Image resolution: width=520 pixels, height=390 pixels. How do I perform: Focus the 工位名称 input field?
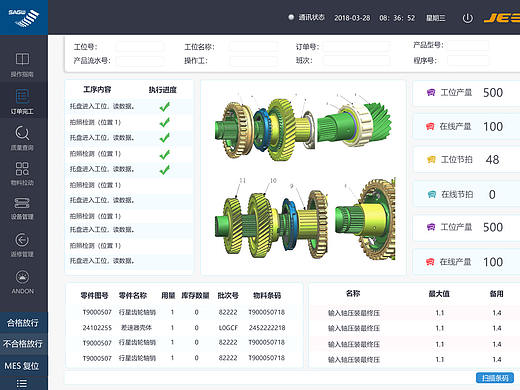[253, 47]
